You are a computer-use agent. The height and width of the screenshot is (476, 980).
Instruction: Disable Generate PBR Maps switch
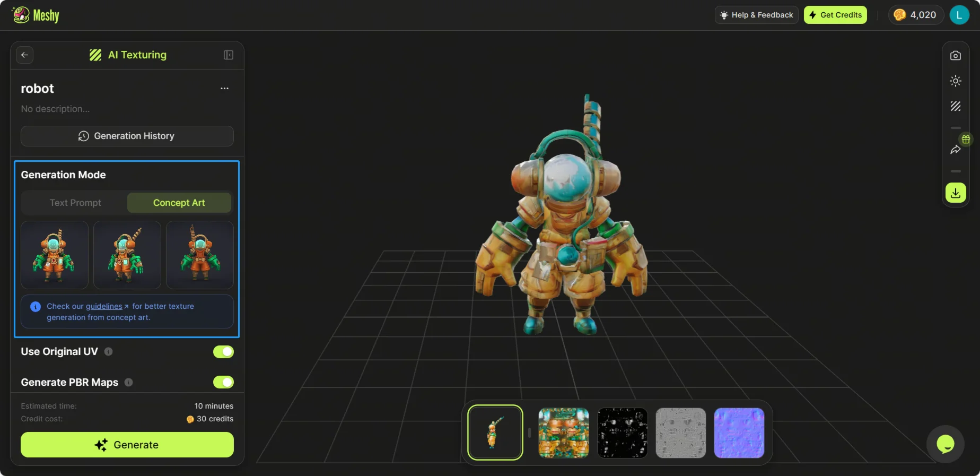click(x=223, y=382)
